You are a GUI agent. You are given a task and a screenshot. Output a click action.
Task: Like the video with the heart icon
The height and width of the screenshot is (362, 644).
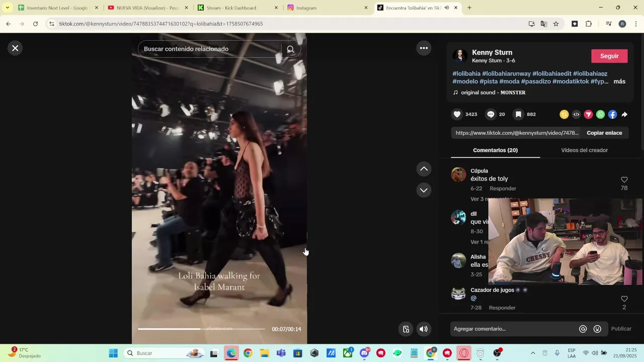(457, 115)
